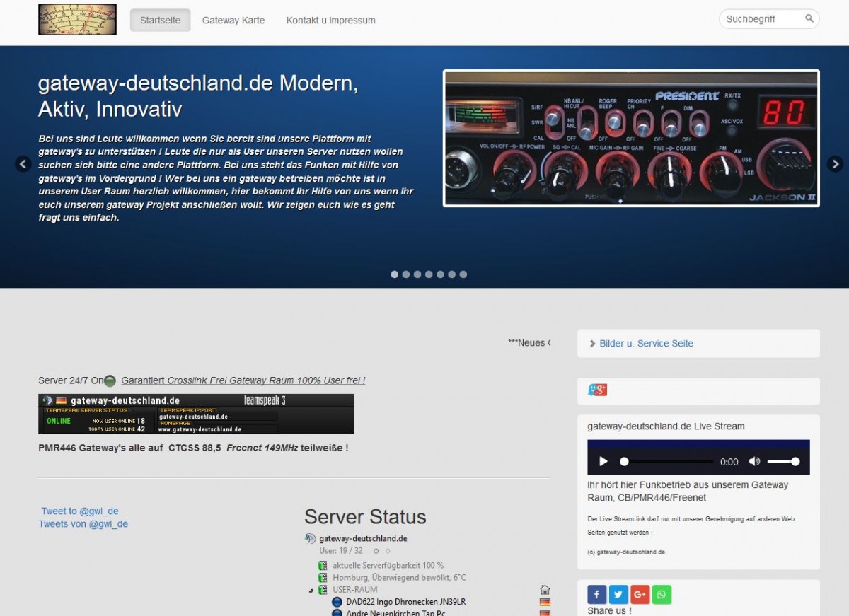Click the green server online indicator

110,381
